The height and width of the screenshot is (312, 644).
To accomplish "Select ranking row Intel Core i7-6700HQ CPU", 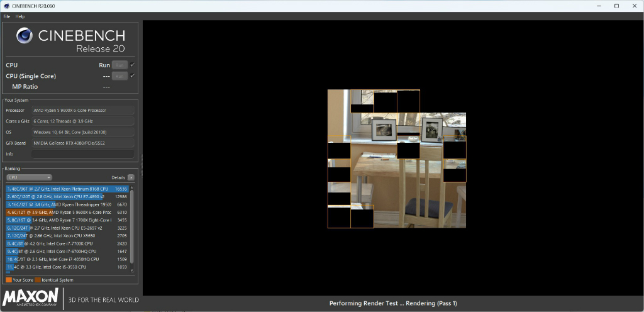I will click(67, 251).
